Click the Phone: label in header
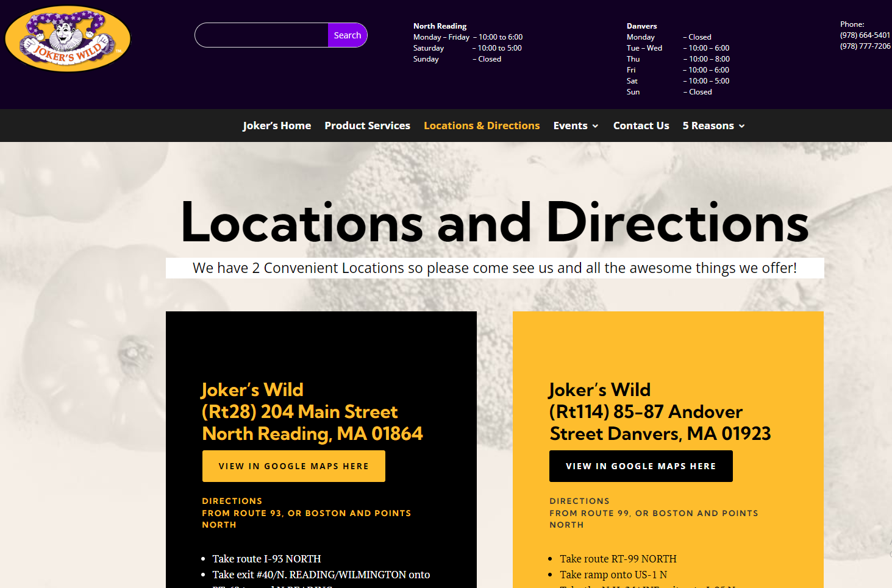 [x=852, y=24]
